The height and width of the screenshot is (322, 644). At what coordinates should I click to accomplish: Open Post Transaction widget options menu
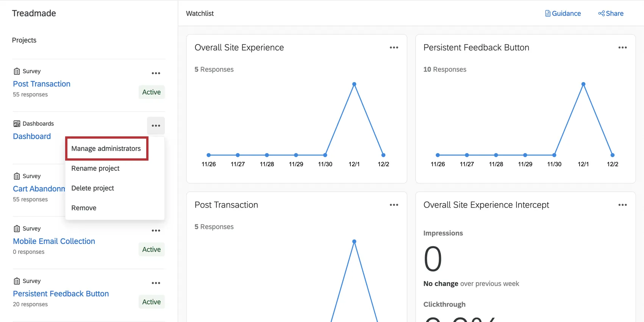(394, 205)
